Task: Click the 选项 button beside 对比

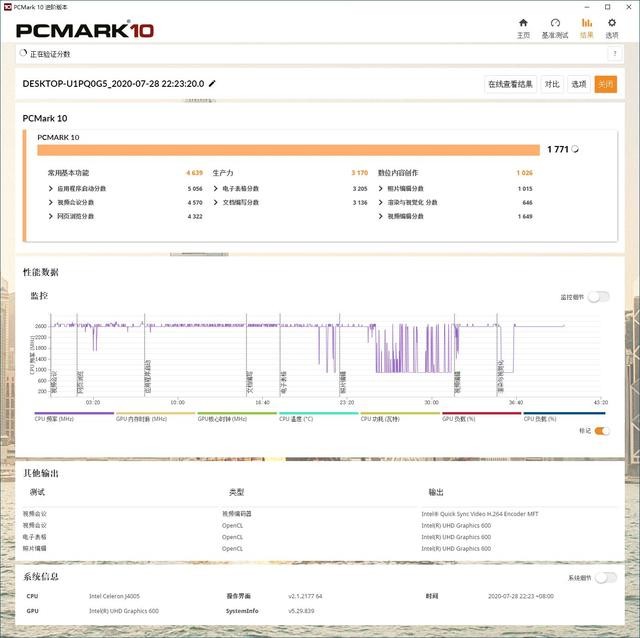Action: [578, 84]
